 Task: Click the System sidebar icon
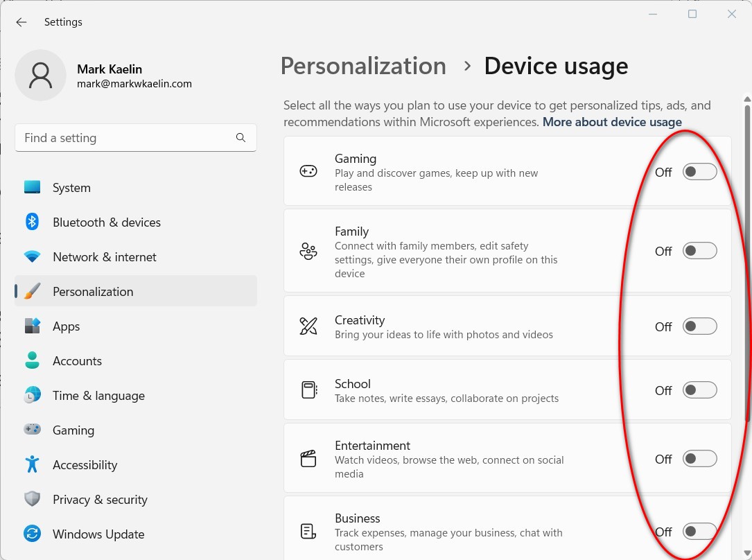(x=32, y=187)
